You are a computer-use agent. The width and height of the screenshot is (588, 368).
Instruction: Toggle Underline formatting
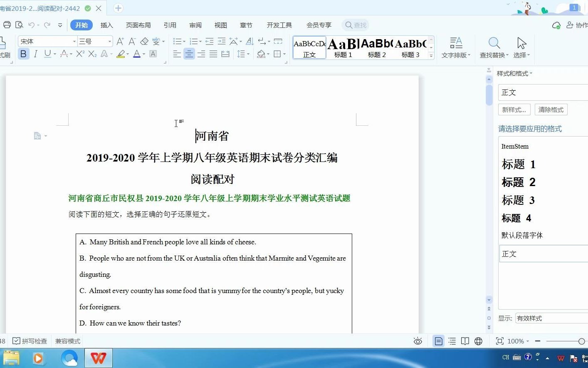pyautogui.click(x=47, y=54)
